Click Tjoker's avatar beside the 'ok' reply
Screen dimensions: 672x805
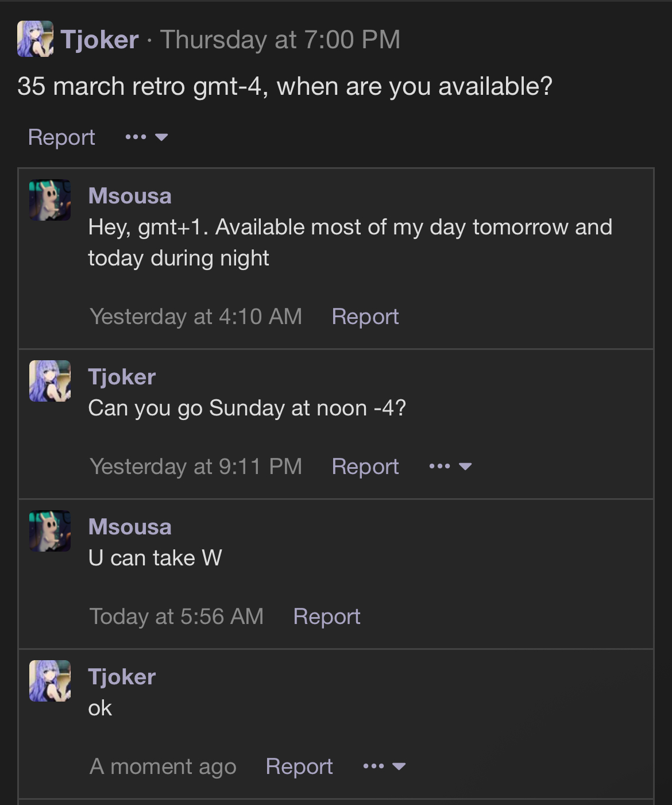[50, 681]
